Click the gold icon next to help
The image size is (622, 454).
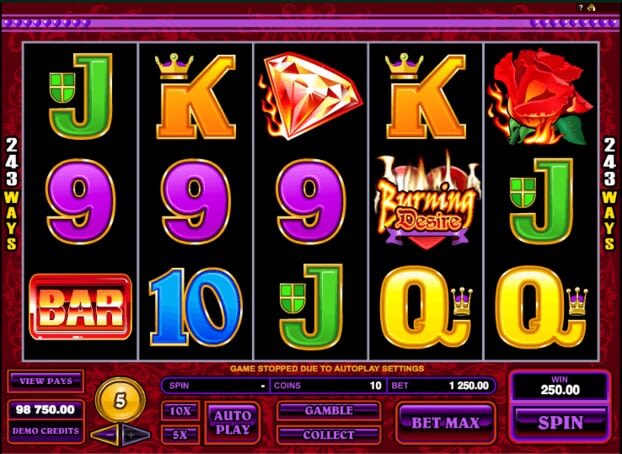point(592,7)
